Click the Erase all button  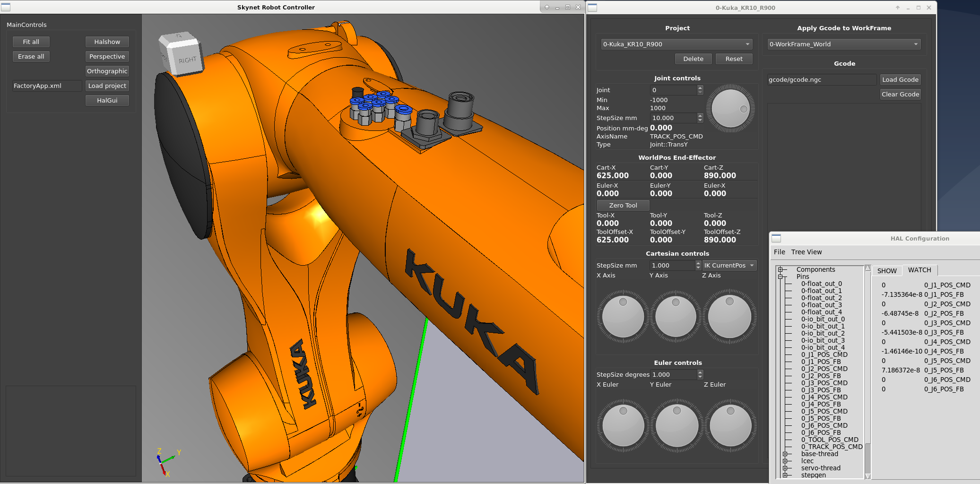pos(31,56)
